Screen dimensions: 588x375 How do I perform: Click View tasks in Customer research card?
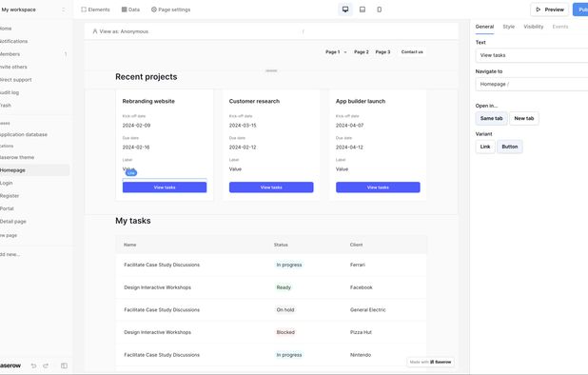(x=271, y=187)
